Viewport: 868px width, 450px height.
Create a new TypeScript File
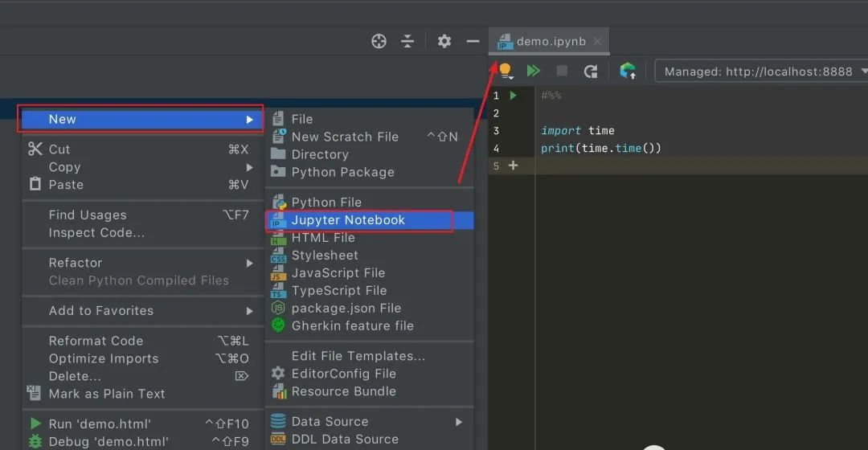coord(369,291)
